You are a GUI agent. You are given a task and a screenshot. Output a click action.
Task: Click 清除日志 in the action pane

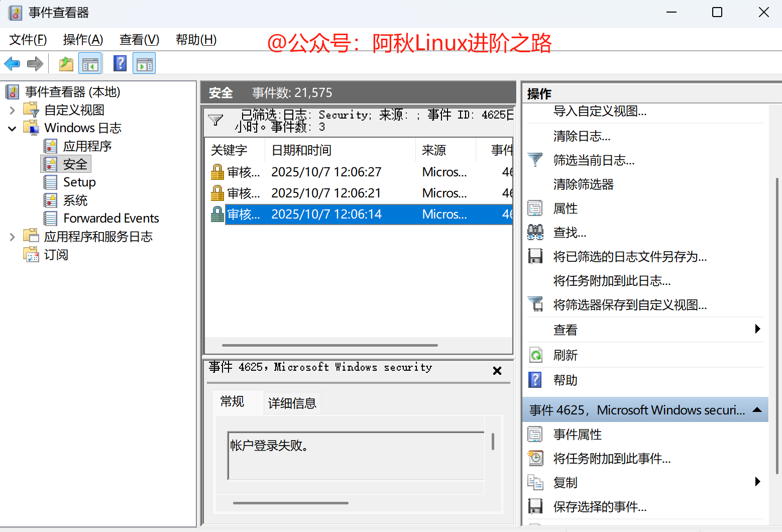pos(582,136)
